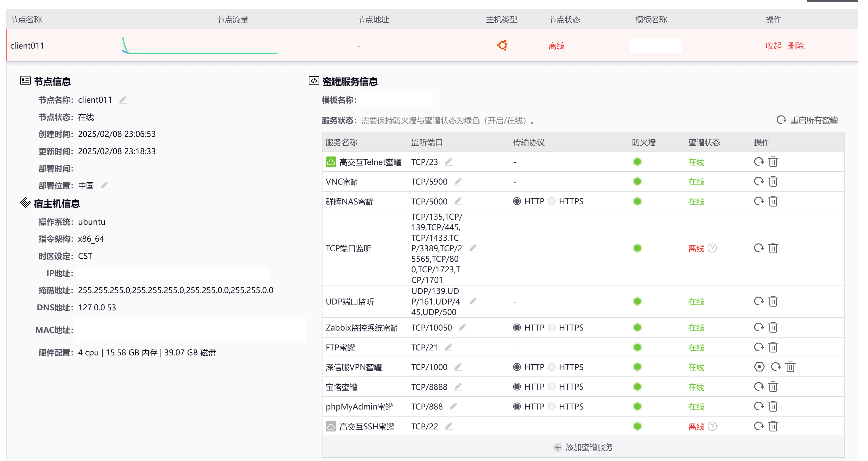Screen dimensions: 868x461
Task: Restart the 宝塔蜜罐 honeypot
Action: click(x=759, y=387)
